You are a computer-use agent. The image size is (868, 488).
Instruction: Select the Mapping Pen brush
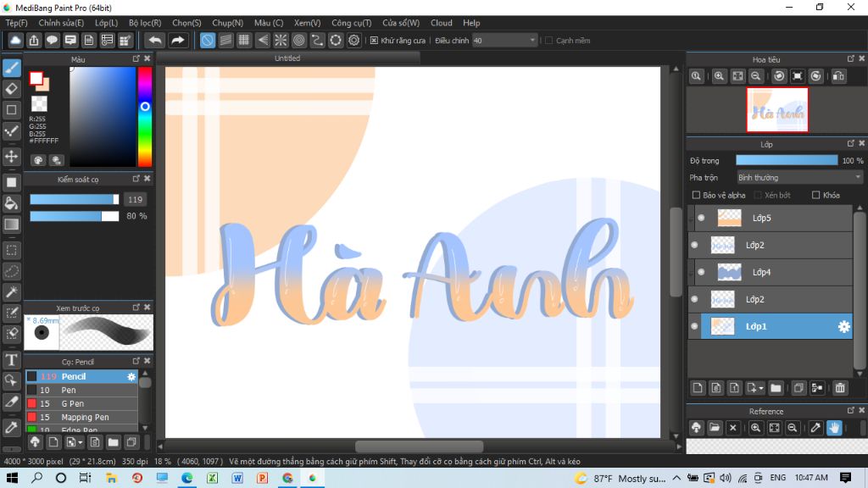(x=81, y=417)
